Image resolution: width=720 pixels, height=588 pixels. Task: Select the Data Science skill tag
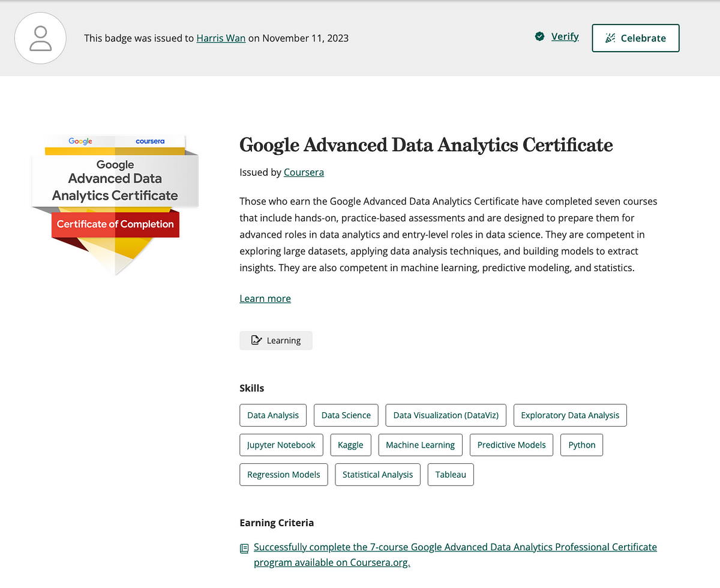coord(346,415)
